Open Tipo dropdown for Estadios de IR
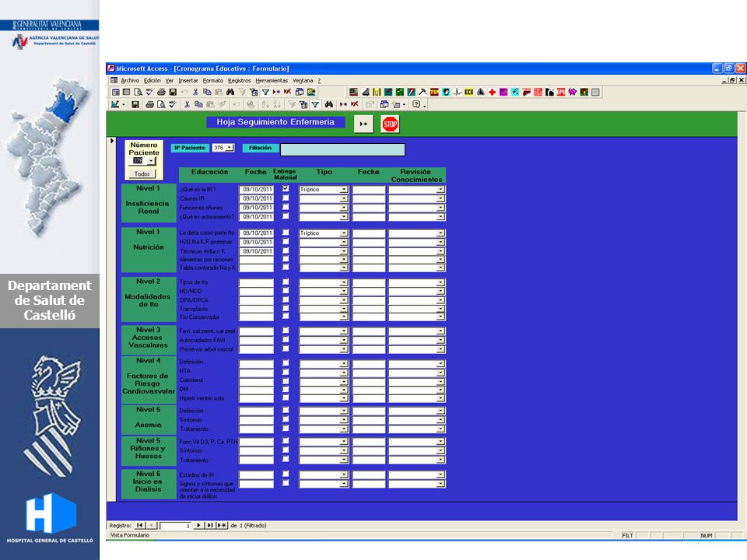 tap(343, 474)
